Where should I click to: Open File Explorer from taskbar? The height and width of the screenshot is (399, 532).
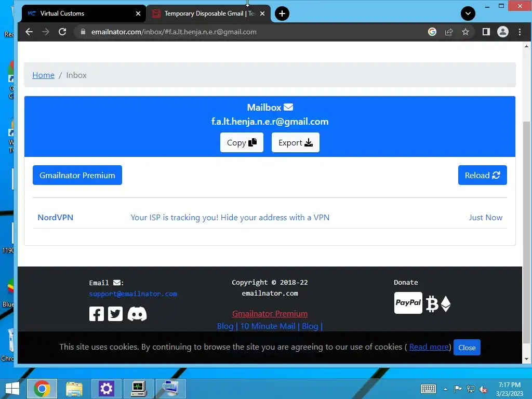74,389
